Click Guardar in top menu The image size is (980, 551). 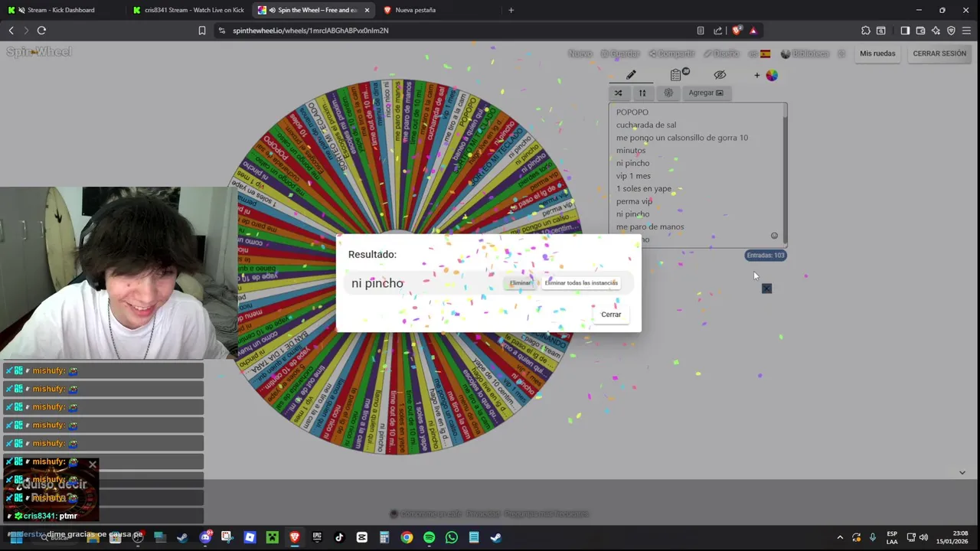coord(620,54)
